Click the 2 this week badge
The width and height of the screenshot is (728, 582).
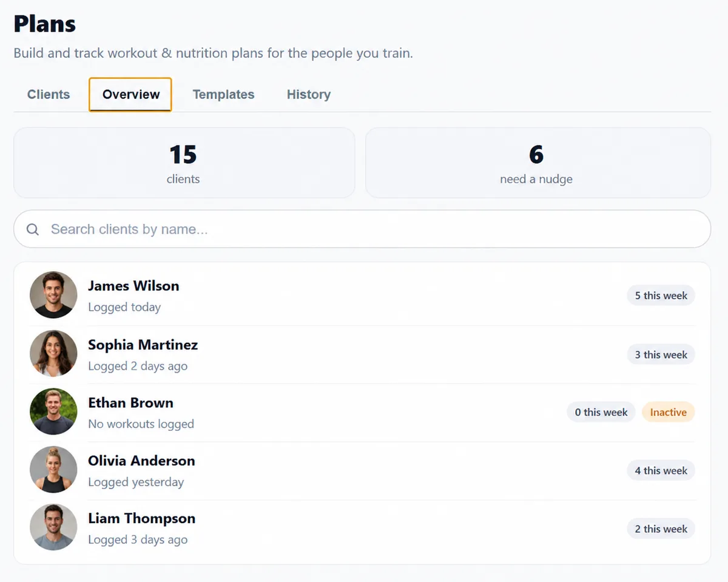tap(661, 529)
